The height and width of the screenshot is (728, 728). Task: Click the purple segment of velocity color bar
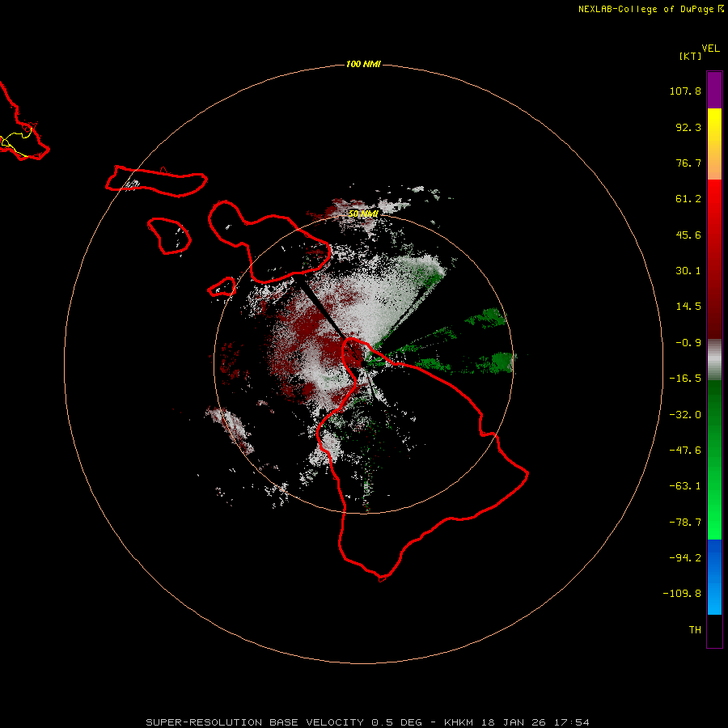pos(714,90)
